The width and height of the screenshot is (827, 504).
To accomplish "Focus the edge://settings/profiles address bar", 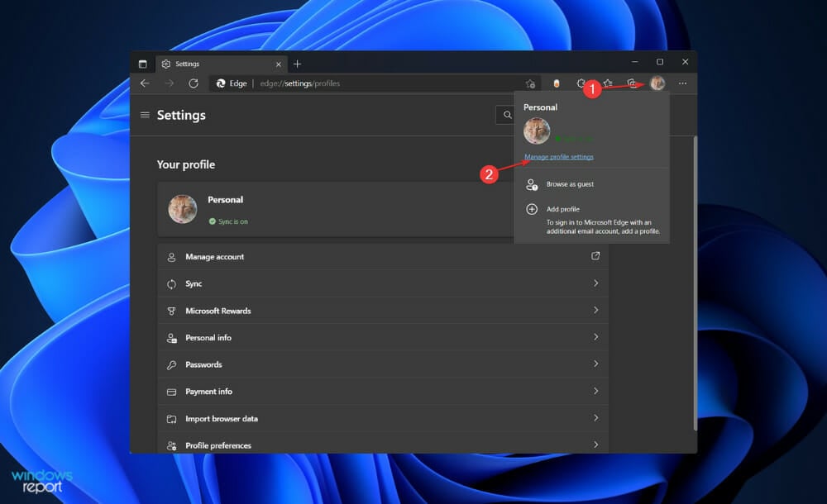I will (x=369, y=83).
